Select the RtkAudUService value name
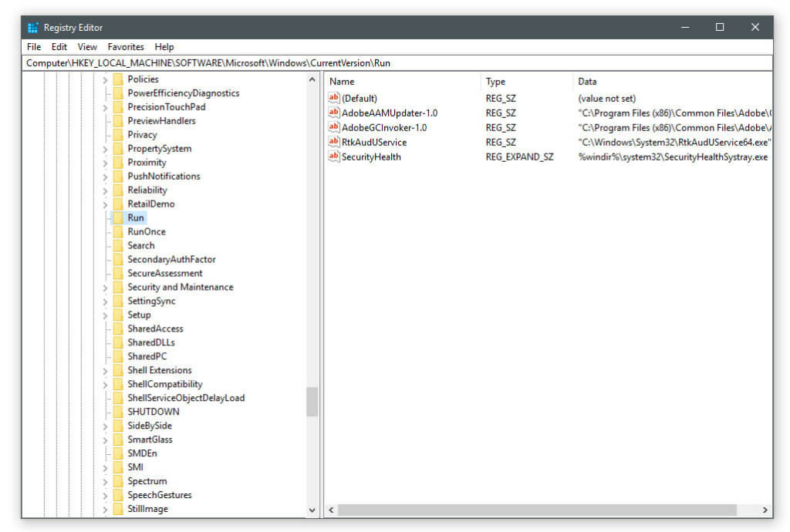The height and width of the screenshot is (532, 790). (374, 142)
